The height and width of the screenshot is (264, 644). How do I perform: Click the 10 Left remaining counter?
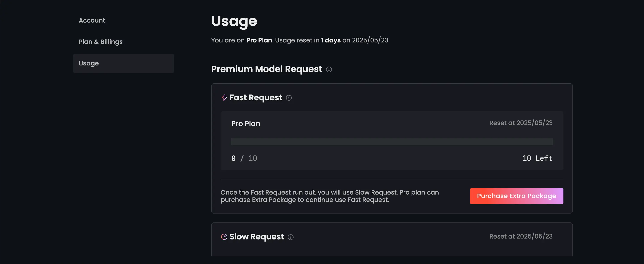click(x=537, y=158)
